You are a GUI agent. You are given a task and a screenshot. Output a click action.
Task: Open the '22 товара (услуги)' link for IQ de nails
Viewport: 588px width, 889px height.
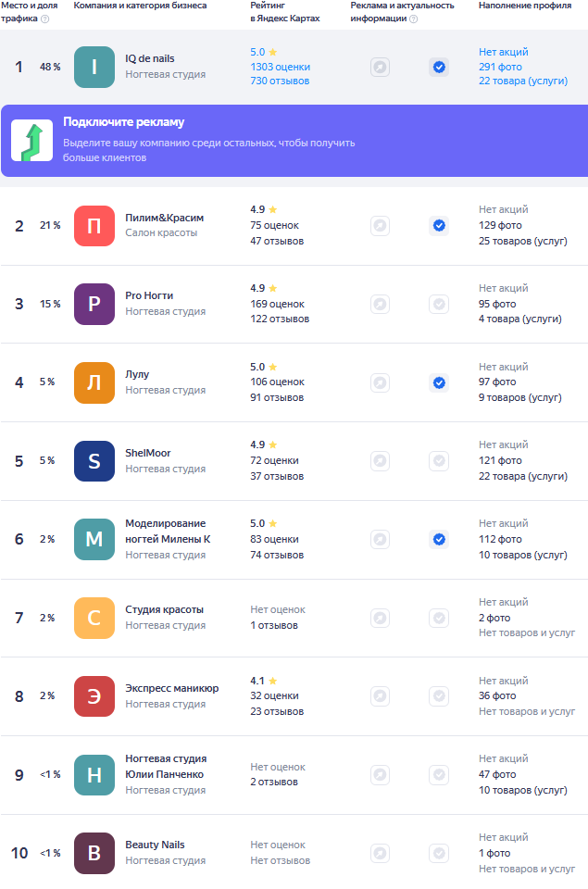522,81
